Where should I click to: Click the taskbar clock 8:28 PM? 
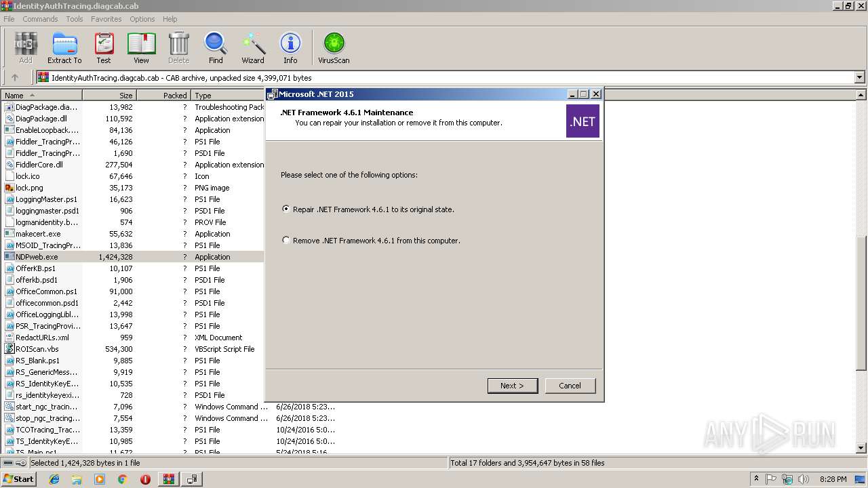pos(833,479)
